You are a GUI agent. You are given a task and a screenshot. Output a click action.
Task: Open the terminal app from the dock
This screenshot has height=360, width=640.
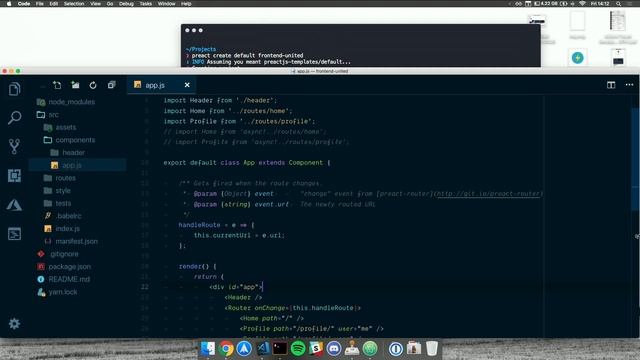280,349
